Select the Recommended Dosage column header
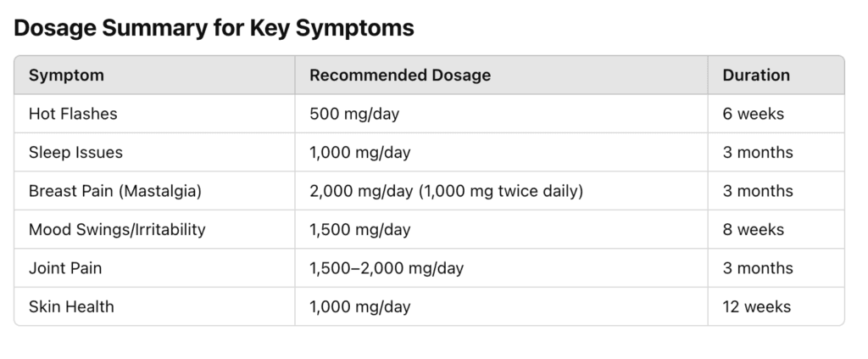The image size is (868, 359). pyautogui.click(x=501, y=75)
